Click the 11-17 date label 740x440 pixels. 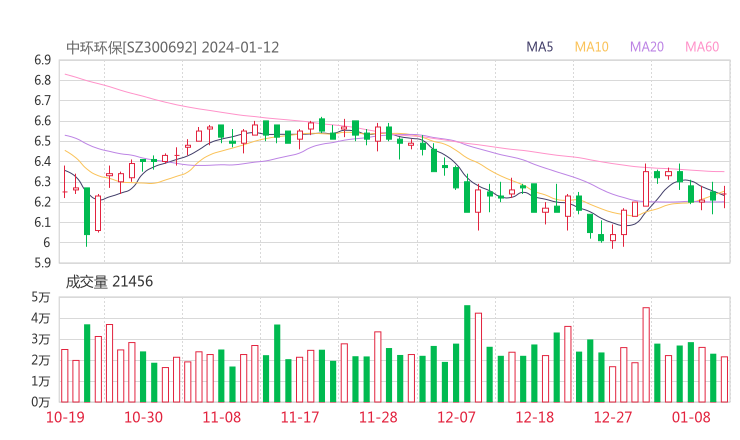click(300, 417)
